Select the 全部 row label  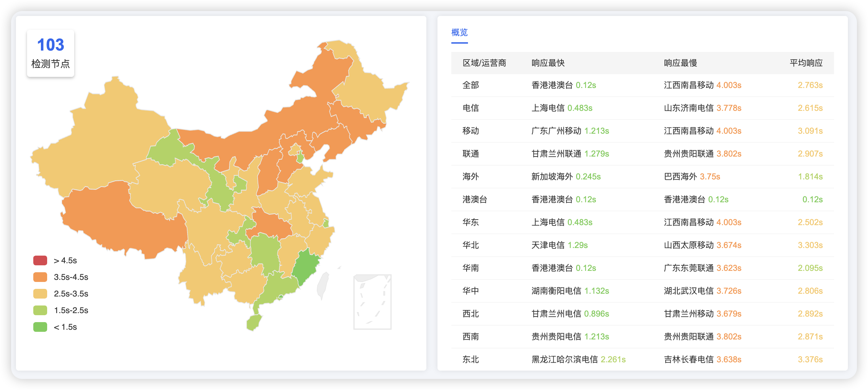(x=471, y=85)
